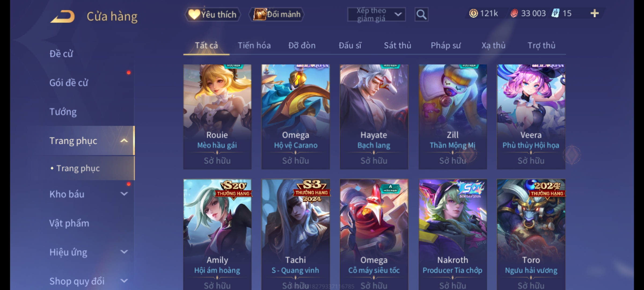Image resolution: width=644 pixels, height=290 pixels.
Task: Expand the Shop quy đổi section
Action: (x=124, y=281)
